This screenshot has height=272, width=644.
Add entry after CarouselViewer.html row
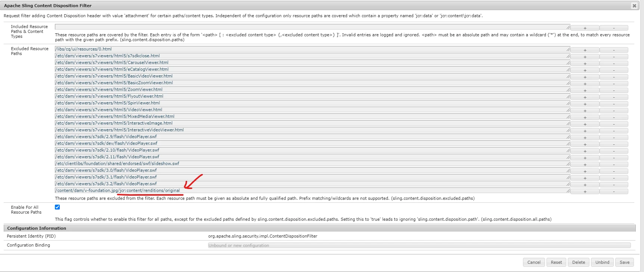tap(585, 64)
